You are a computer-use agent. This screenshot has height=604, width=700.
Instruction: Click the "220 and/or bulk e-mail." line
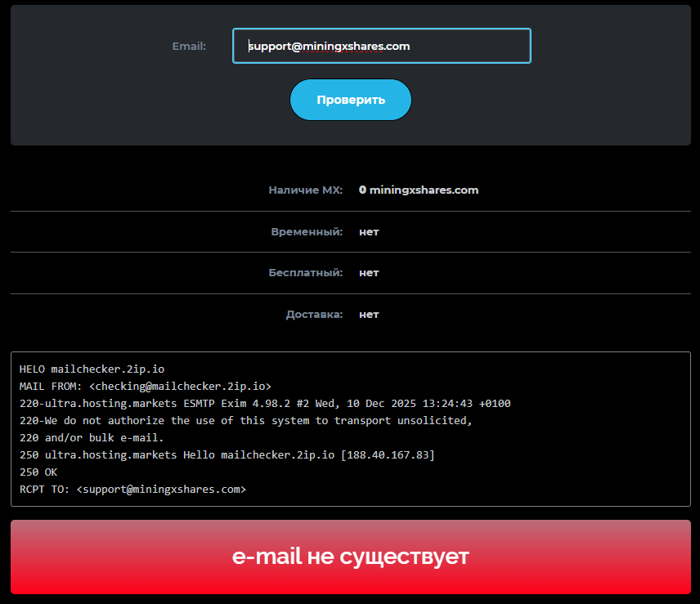tap(92, 438)
